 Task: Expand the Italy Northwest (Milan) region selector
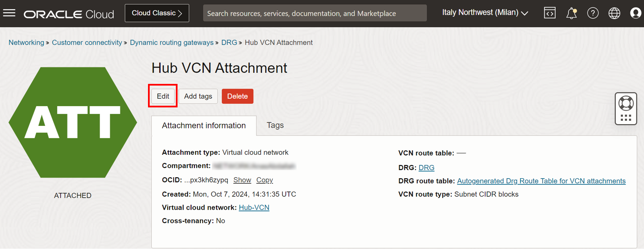click(485, 13)
